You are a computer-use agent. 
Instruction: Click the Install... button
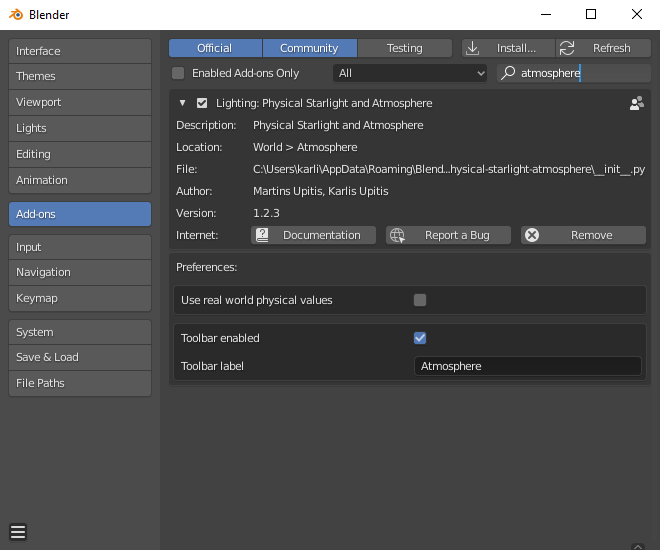508,48
